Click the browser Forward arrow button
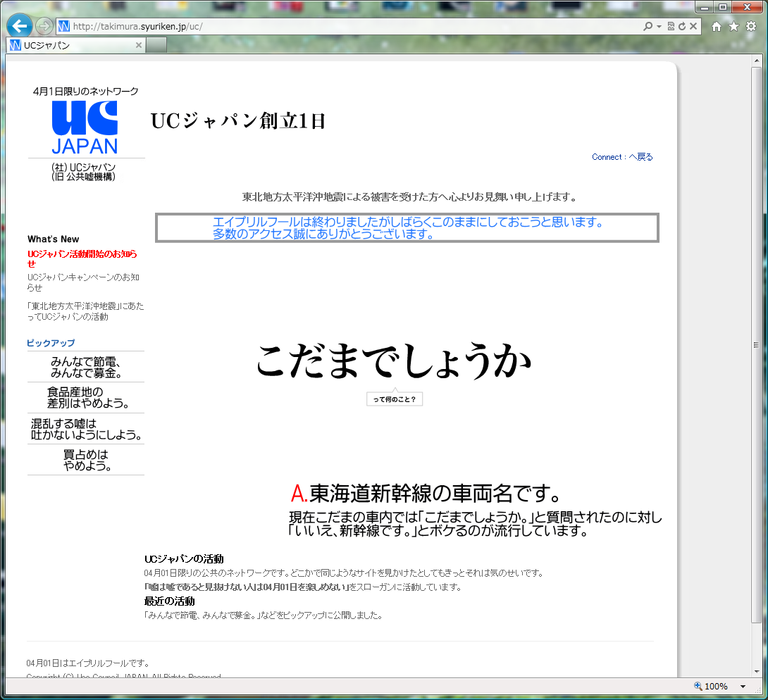Viewport: 768px width, 700px height. coord(44,26)
